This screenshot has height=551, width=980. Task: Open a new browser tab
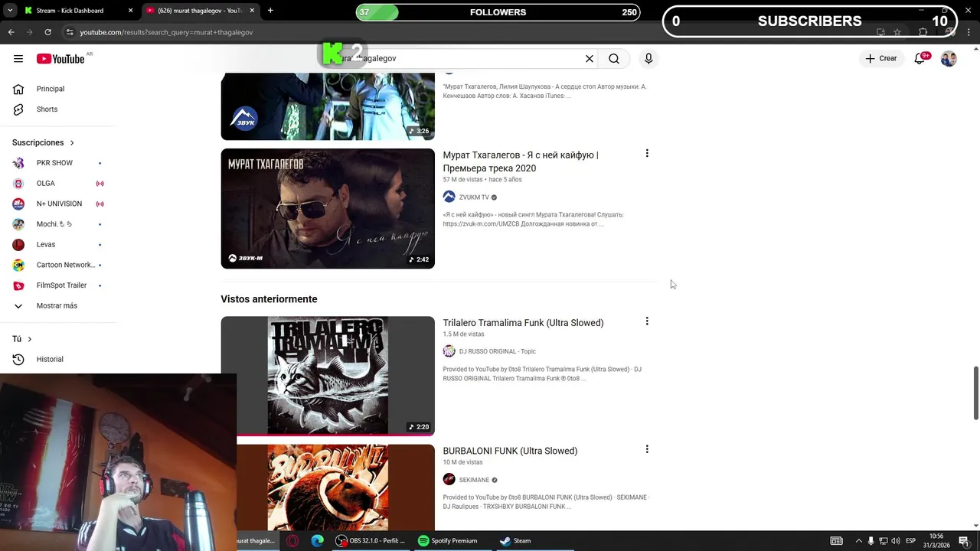pyautogui.click(x=270, y=11)
